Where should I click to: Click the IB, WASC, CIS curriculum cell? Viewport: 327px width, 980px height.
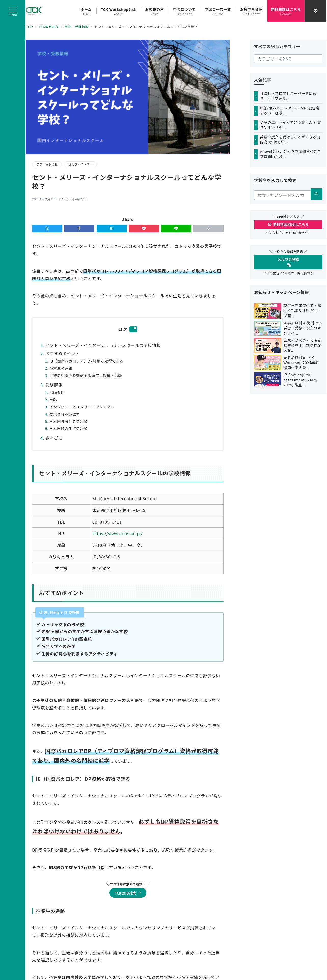coord(156,557)
